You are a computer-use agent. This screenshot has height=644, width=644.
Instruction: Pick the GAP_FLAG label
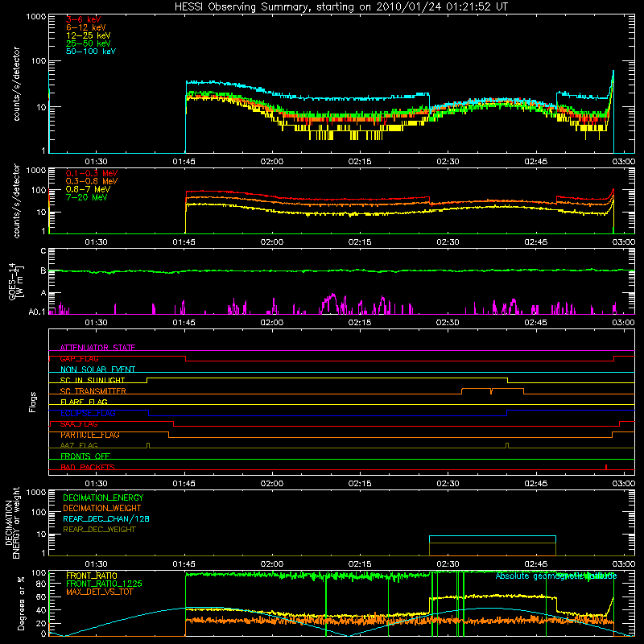click(79, 358)
